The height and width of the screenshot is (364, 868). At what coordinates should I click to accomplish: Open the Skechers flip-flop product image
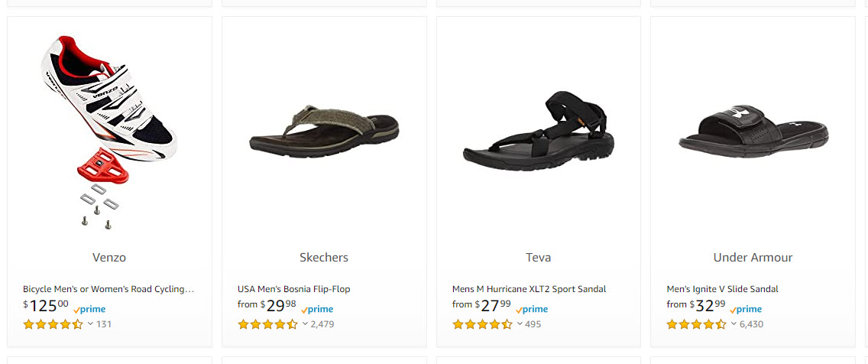point(324,130)
